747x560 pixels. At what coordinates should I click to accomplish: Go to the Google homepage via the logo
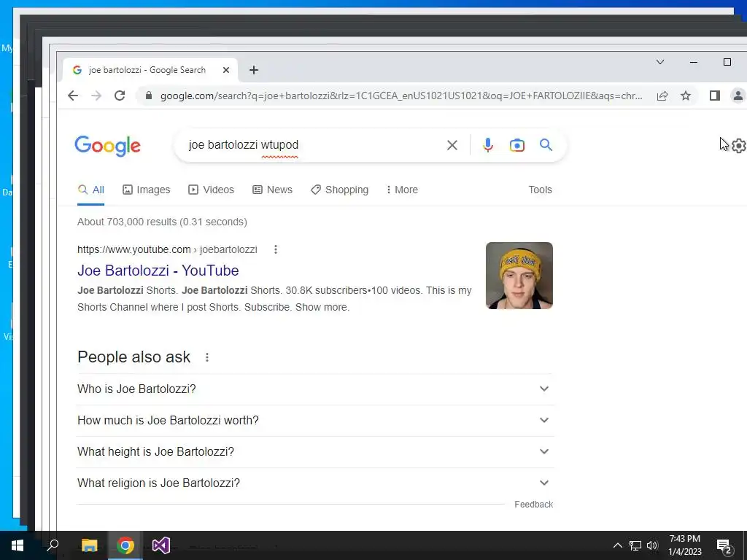click(108, 146)
